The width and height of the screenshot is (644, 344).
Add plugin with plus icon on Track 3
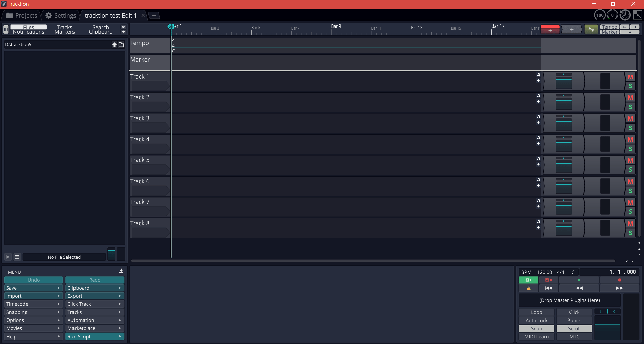pyautogui.click(x=538, y=122)
